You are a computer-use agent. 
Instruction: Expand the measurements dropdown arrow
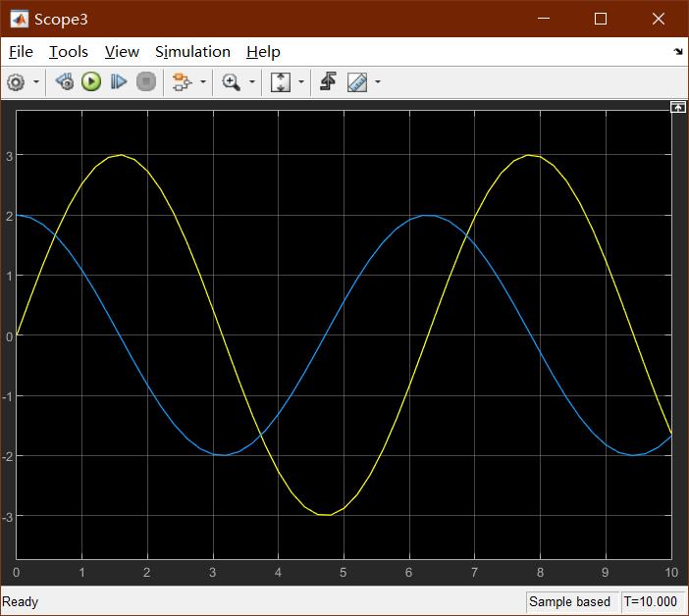click(x=378, y=82)
